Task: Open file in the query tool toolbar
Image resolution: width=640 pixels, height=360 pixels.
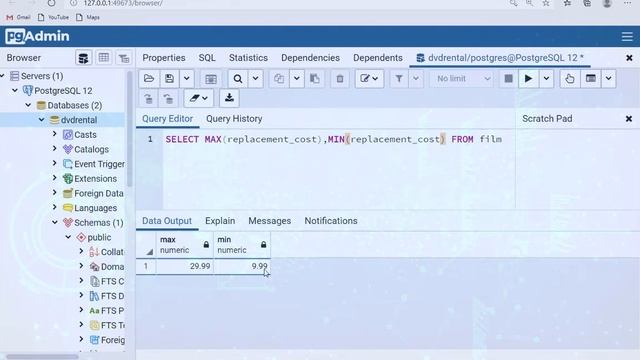Action: click(x=149, y=78)
